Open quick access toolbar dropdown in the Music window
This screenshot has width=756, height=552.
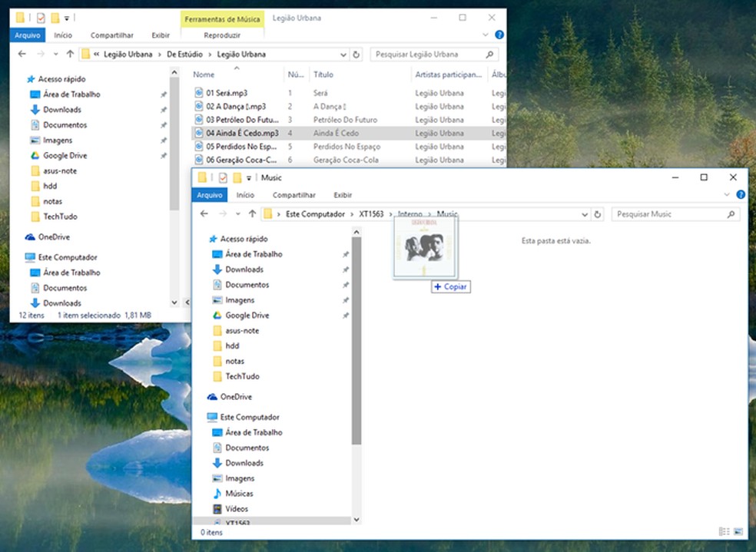[250, 178]
